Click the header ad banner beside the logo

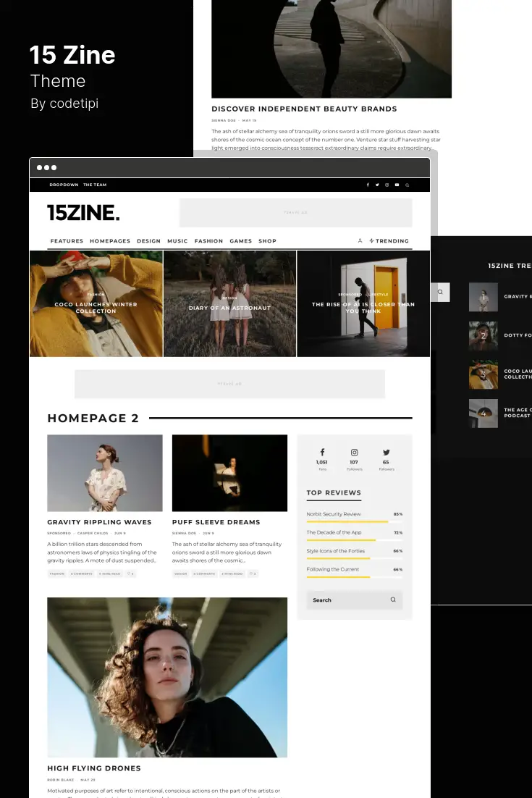point(295,212)
